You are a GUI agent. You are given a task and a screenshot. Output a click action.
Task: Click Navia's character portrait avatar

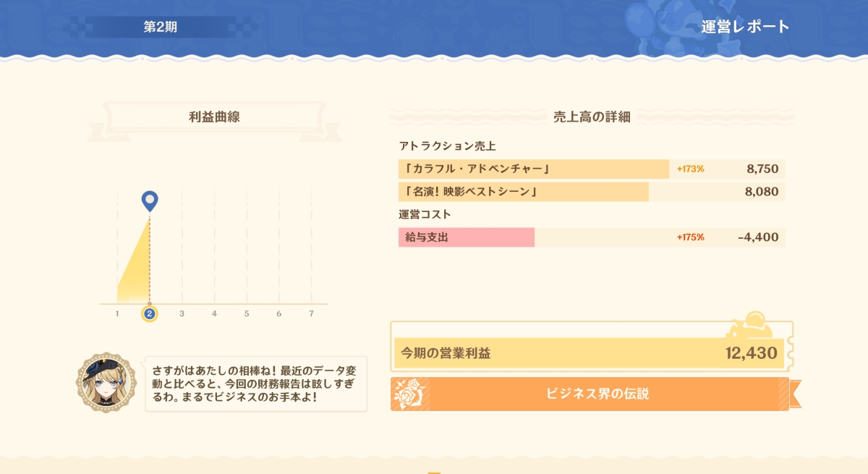[106, 383]
